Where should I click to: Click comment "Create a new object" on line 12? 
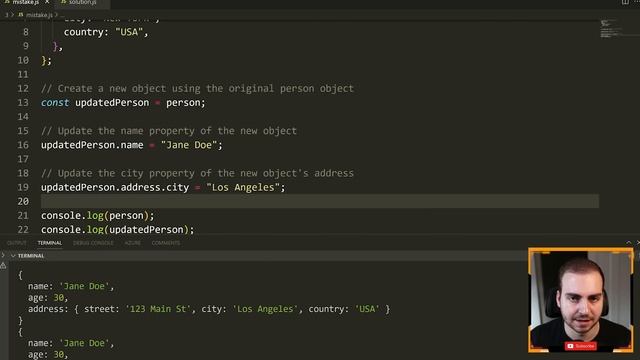click(197, 89)
